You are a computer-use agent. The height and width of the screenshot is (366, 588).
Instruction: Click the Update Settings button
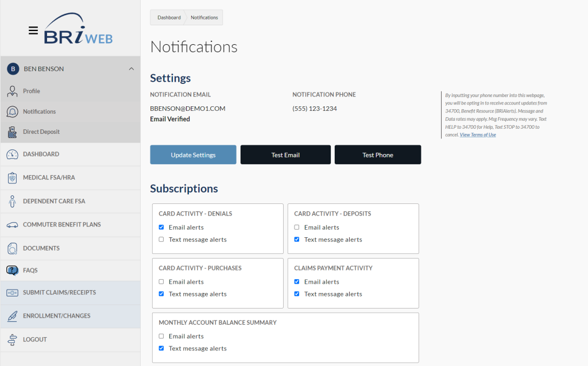(193, 155)
